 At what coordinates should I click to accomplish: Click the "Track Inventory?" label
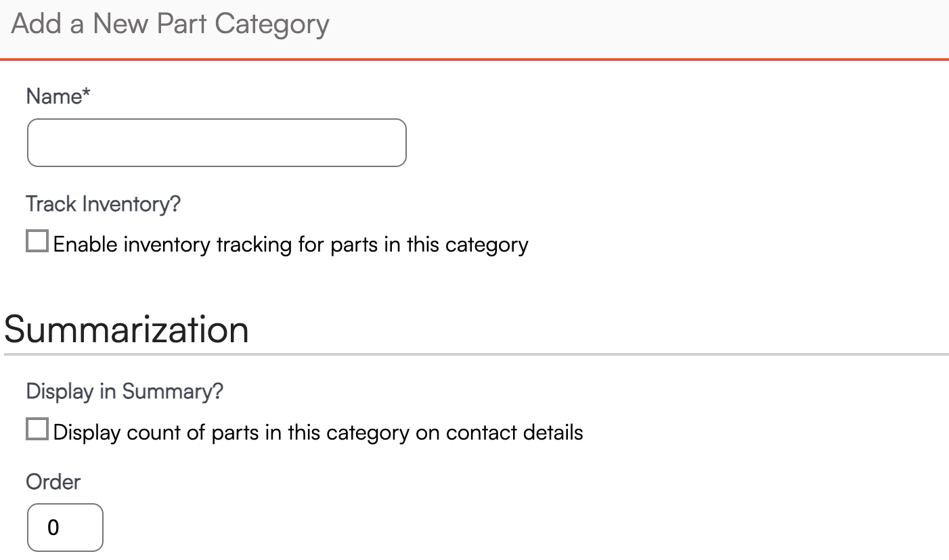tap(103, 204)
